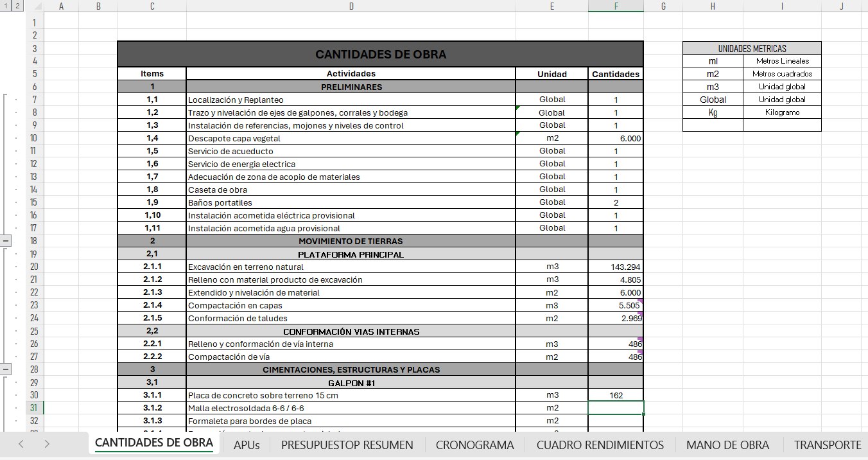Select 'Instalación acometida agua provisional' cell
This screenshot has height=460, width=868.
pyautogui.click(x=351, y=228)
